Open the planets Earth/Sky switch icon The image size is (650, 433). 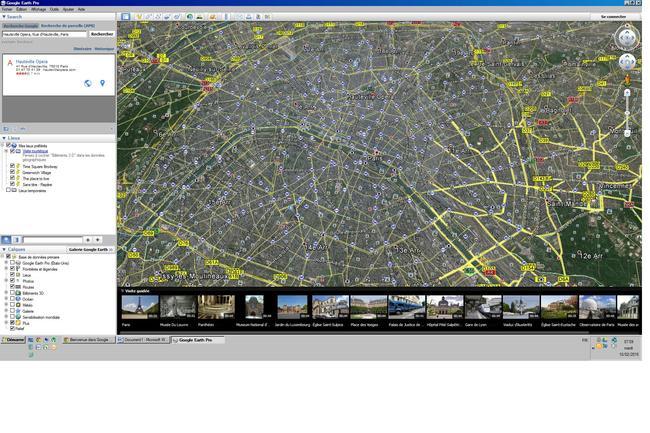213,17
